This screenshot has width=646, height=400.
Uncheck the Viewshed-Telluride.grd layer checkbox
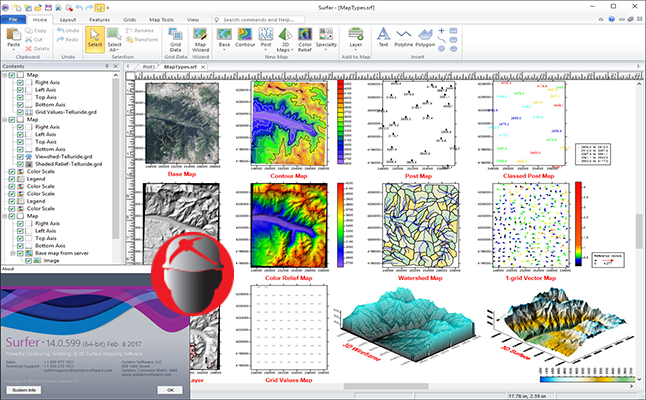(20, 157)
